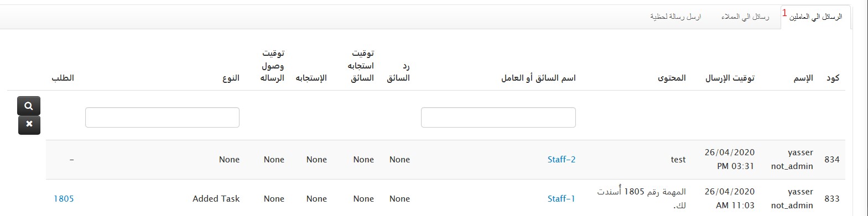The height and width of the screenshot is (216, 868).
Task: Switch to رسائل الي العملاء tab
Action: tap(745, 17)
